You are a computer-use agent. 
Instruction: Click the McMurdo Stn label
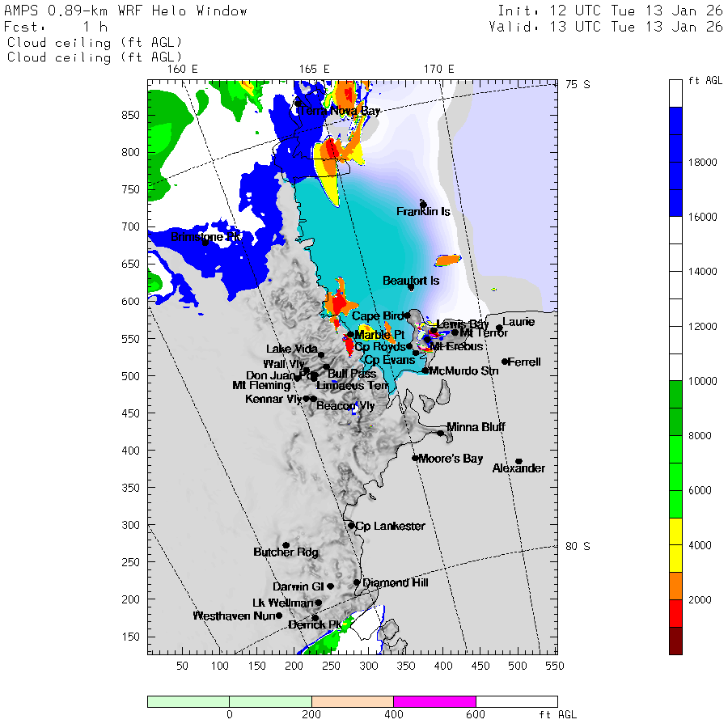463,371
